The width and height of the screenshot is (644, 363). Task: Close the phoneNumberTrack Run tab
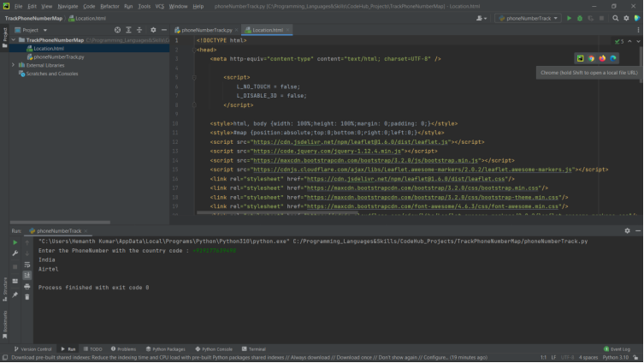(86, 231)
